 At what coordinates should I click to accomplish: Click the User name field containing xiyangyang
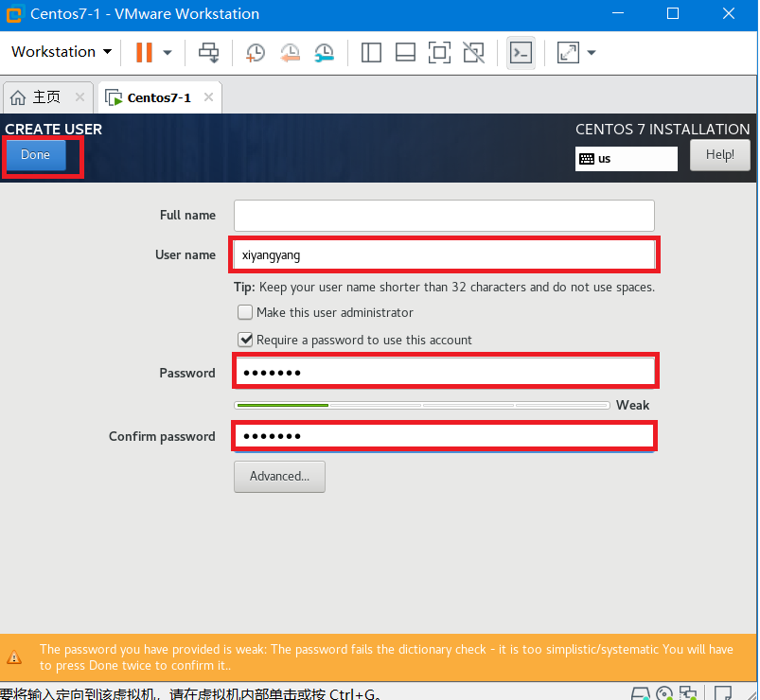(444, 254)
